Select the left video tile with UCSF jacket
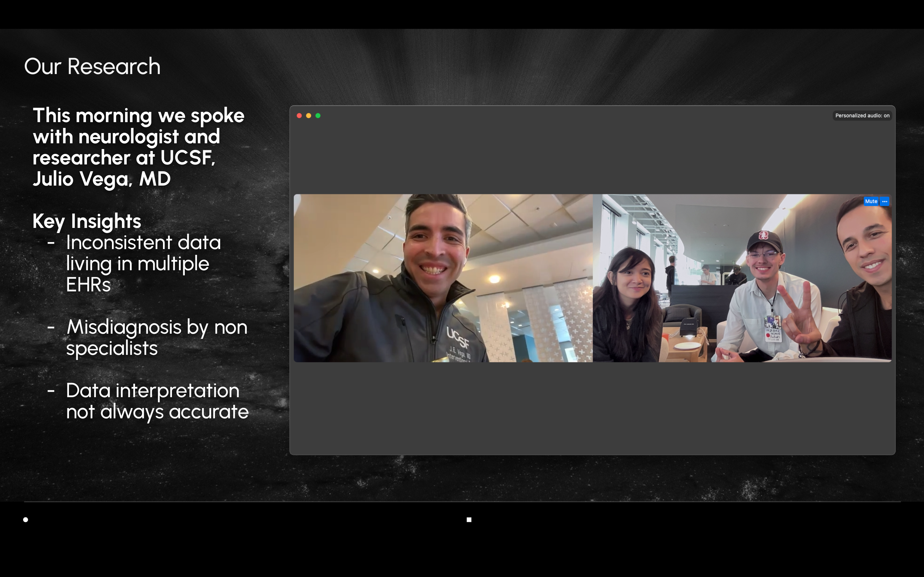Screen dimensions: 924x577 pyautogui.click(x=443, y=278)
